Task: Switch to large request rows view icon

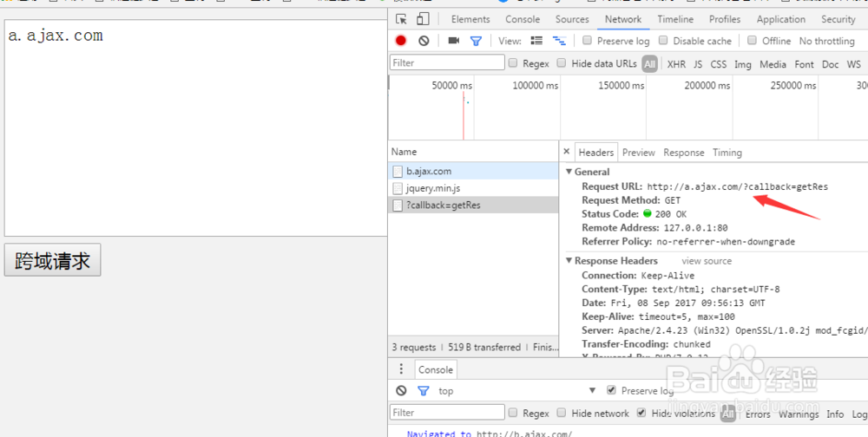Action: coord(536,41)
